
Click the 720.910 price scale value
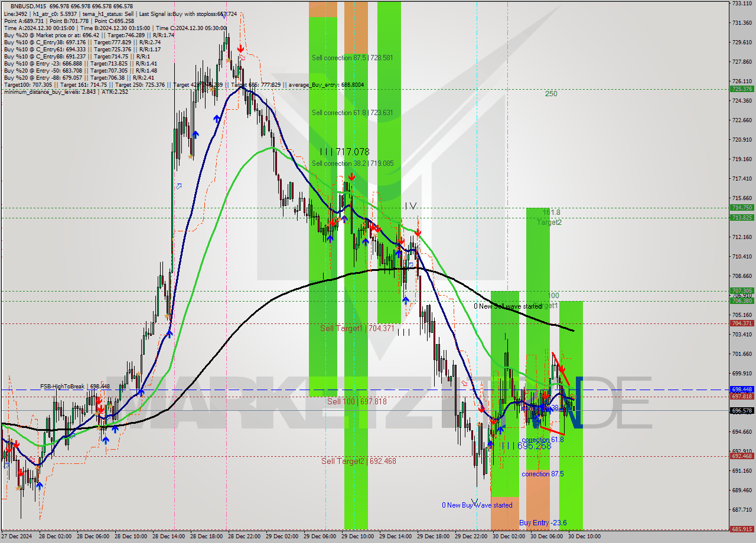tap(742, 140)
